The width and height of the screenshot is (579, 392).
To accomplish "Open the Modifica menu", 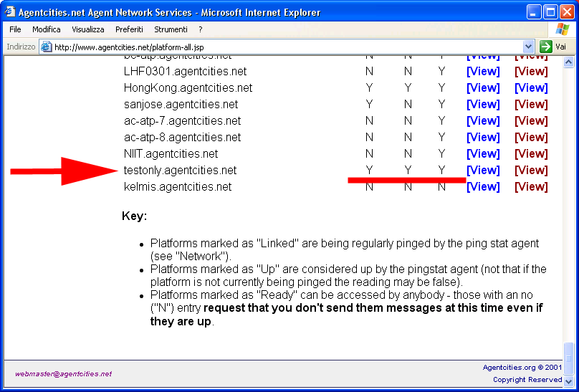I will (x=47, y=29).
